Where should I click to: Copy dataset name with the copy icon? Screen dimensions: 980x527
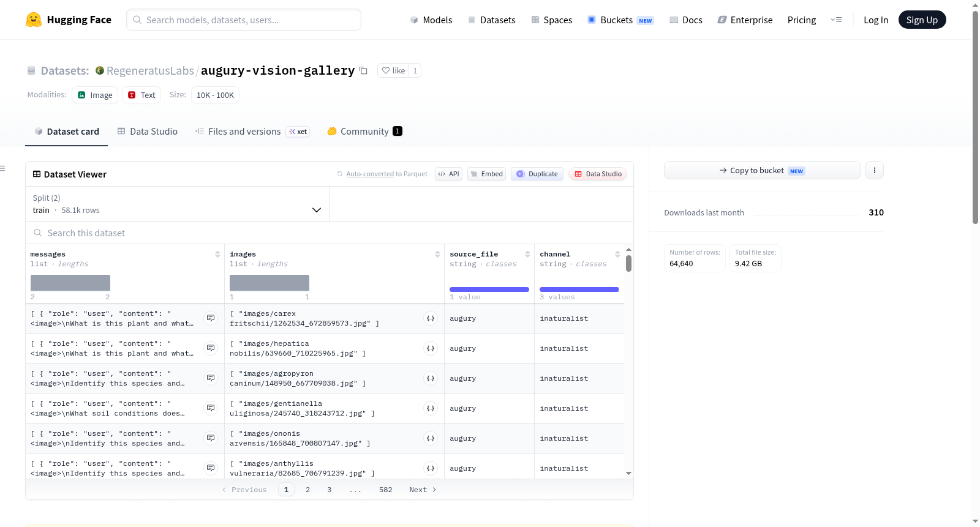pyautogui.click(x=363, y=70)
